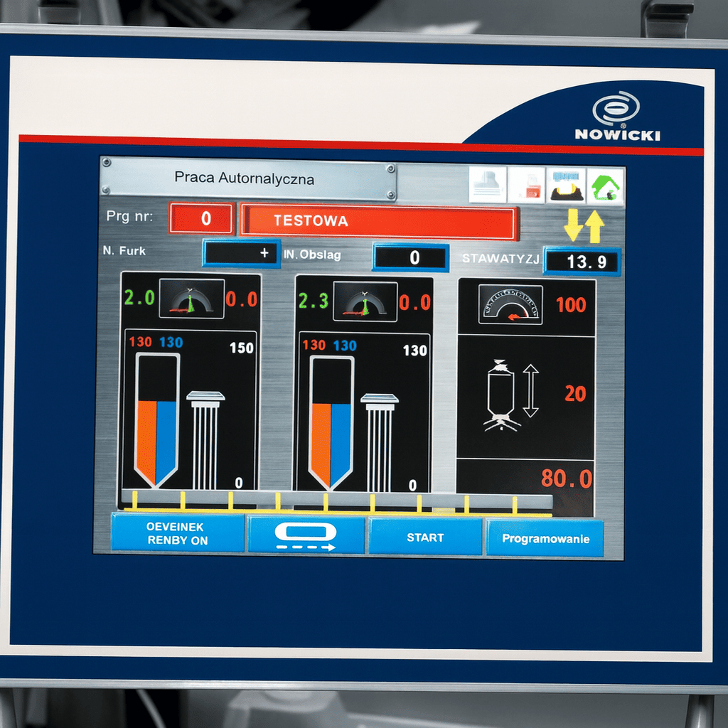Tap the left panel gauge reading 2.0
This screenshot has height=728, width=728.
[x=186, y=298]
